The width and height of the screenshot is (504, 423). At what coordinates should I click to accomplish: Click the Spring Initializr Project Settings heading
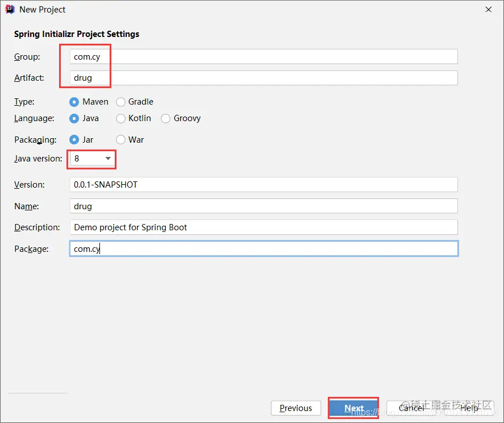pos(77,34)
